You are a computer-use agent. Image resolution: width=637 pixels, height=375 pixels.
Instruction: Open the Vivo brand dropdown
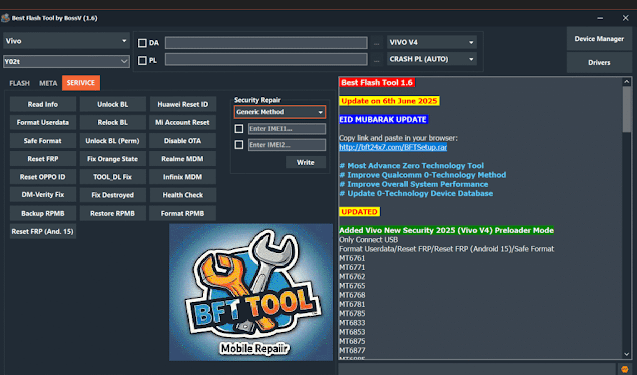click(66, 41)
